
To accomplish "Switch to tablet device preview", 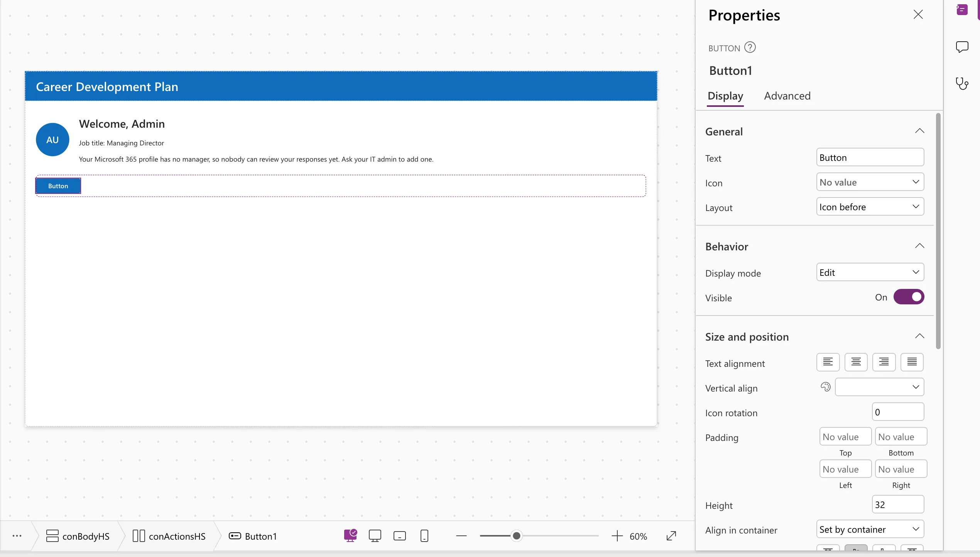I will pos(399,536).
